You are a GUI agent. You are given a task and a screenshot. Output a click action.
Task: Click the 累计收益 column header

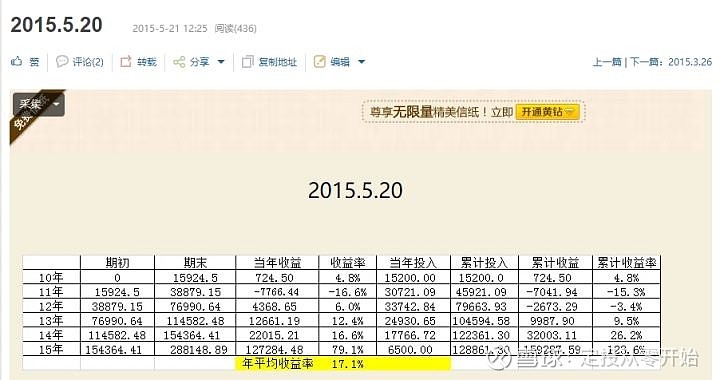(555, 263)
